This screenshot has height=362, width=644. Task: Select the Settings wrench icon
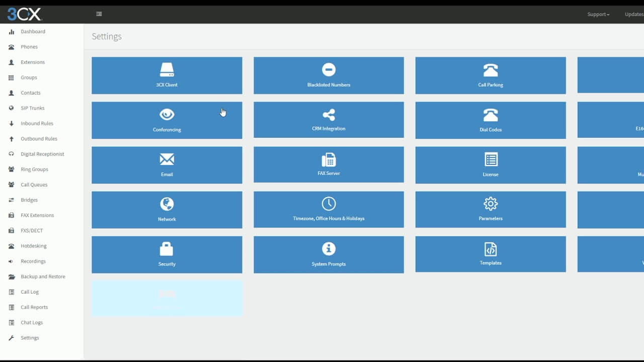point(11,338)
